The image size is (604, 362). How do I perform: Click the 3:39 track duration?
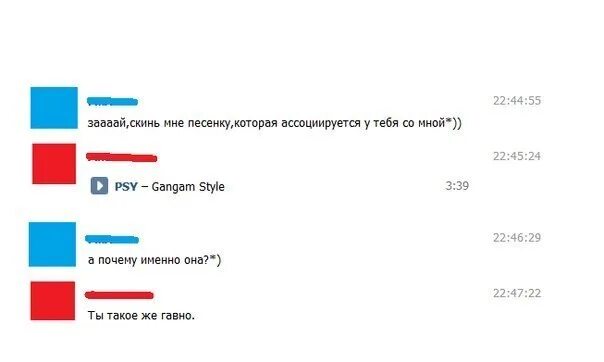(457, 186)
